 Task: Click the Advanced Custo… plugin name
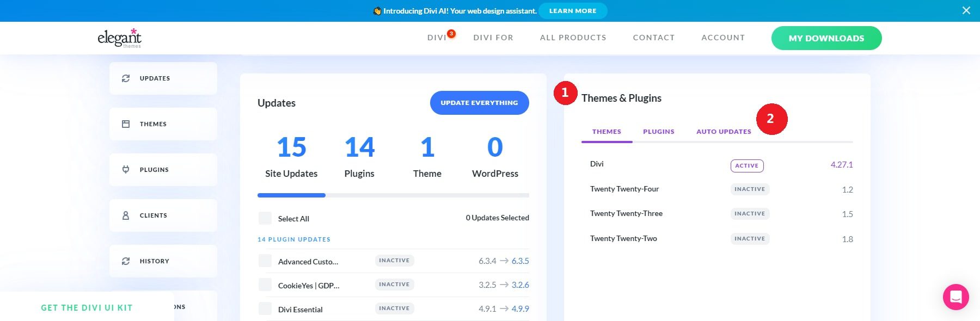(x=308, y=262)
